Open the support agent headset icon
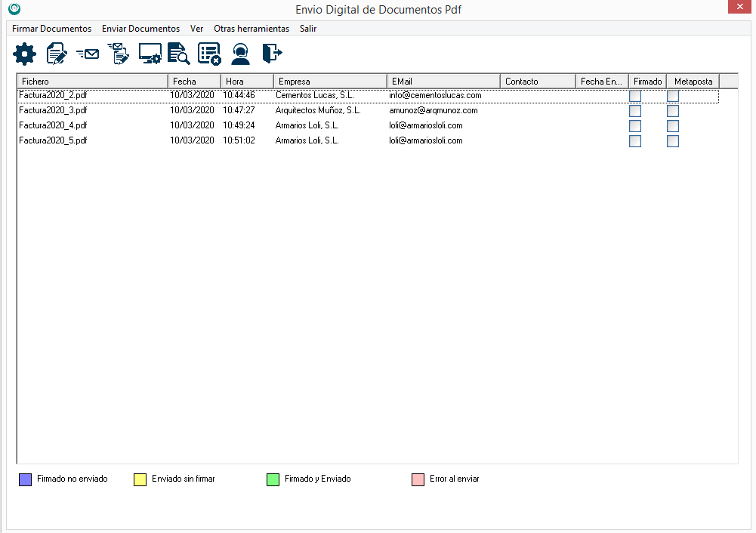Screen dimensions: 756x533 pos(240,54)
